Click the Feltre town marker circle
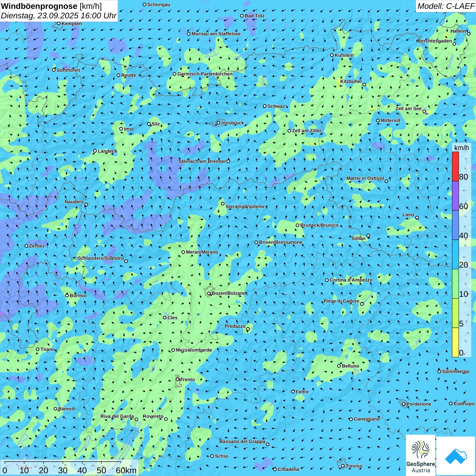The width and height of the screenshot is (476, 476). [x=293, y=392]
